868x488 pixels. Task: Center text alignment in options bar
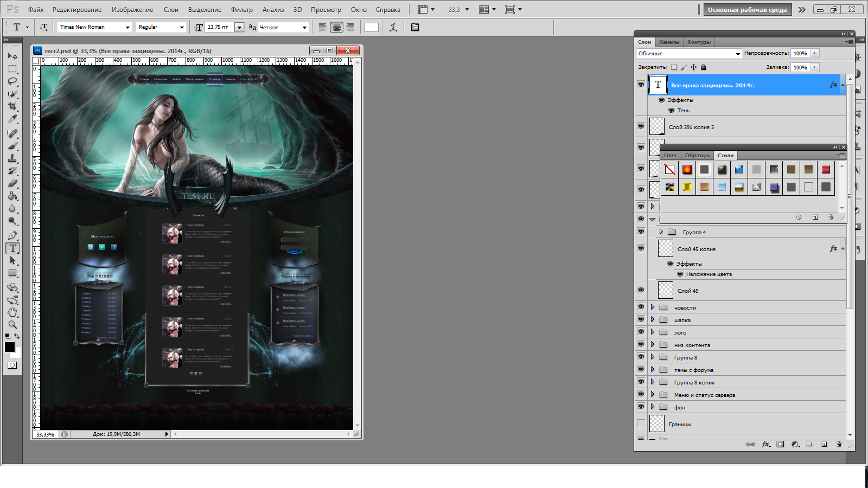click(336, 27)
